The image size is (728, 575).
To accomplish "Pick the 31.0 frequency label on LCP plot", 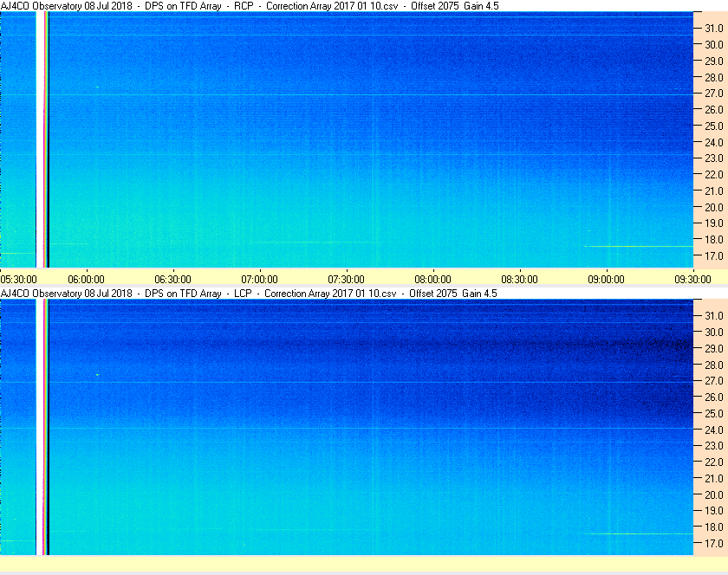I will click(x=714, y=315).
